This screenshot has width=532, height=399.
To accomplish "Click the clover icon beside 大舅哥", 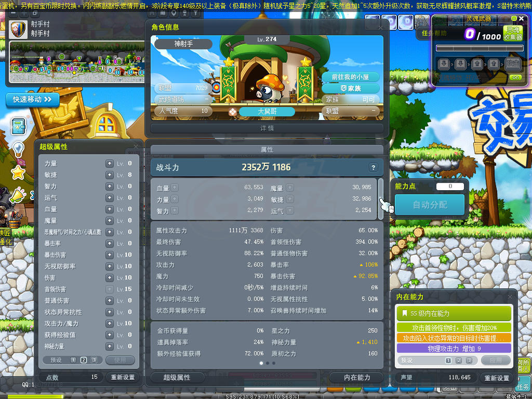I will coord(233,112).
